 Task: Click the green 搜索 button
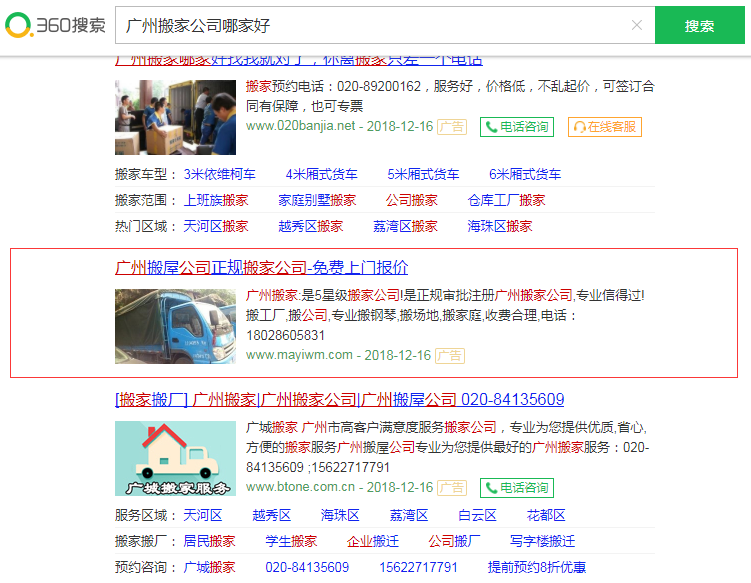coord(700,25)
